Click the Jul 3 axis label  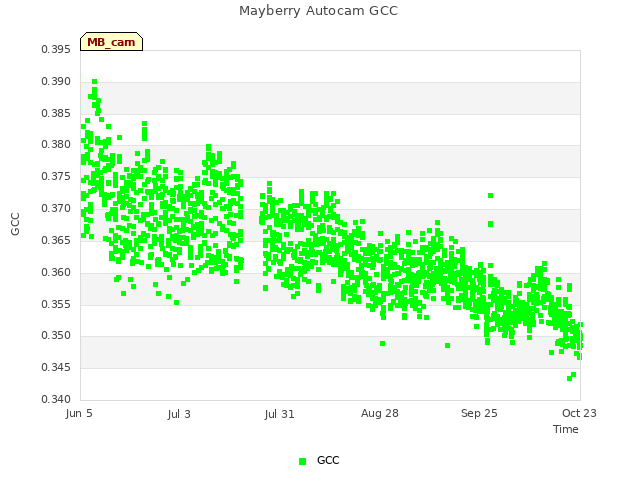pos(179,414)
